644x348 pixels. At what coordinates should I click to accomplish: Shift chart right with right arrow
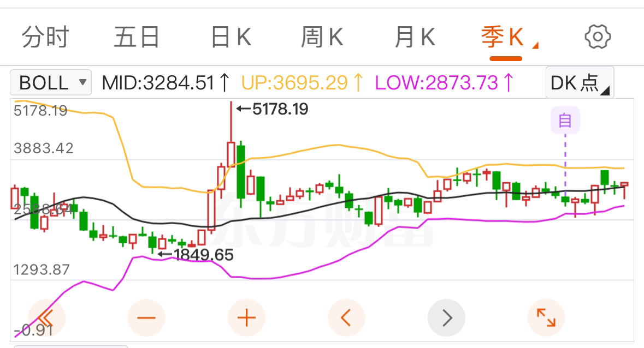coord(446,317)
